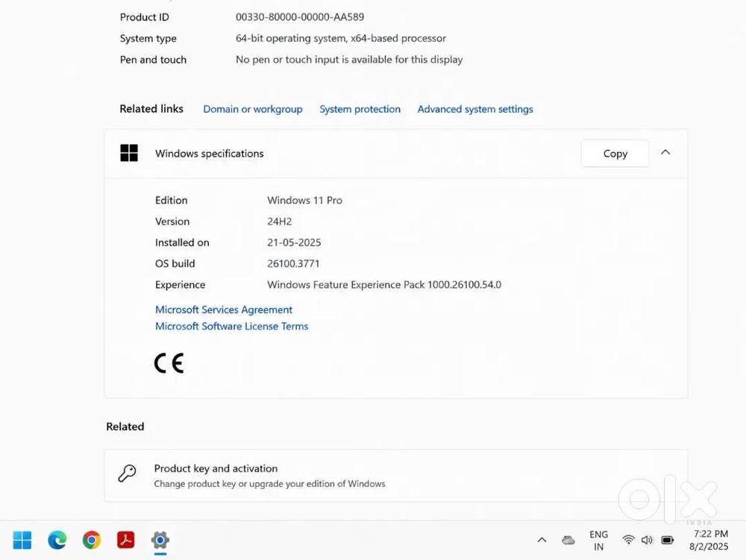Click the Experience label
Image resolution: width=746 pixels, height=560 pixels.
tap(181, 285)
